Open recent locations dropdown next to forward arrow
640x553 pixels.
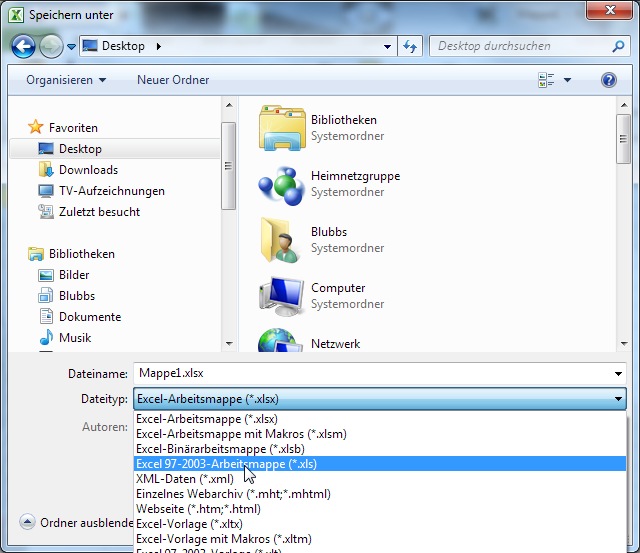pyautogui.click(x=71, y=47)
